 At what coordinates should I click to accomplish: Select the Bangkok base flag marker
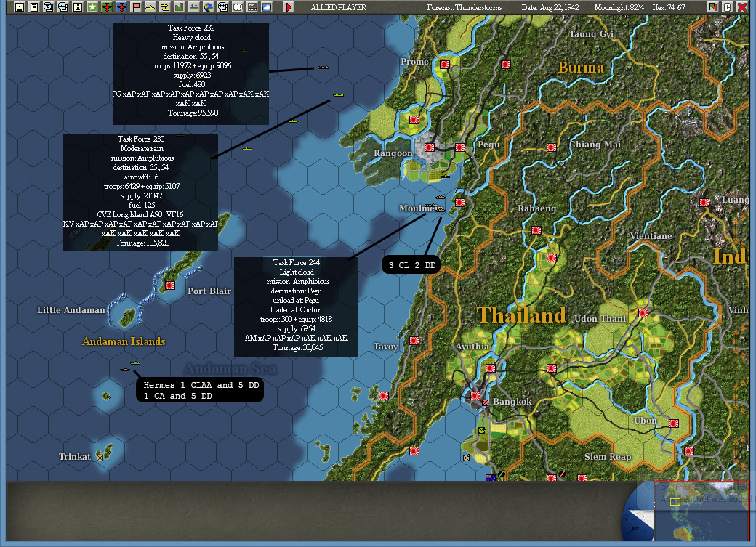(x=475, y=396)
